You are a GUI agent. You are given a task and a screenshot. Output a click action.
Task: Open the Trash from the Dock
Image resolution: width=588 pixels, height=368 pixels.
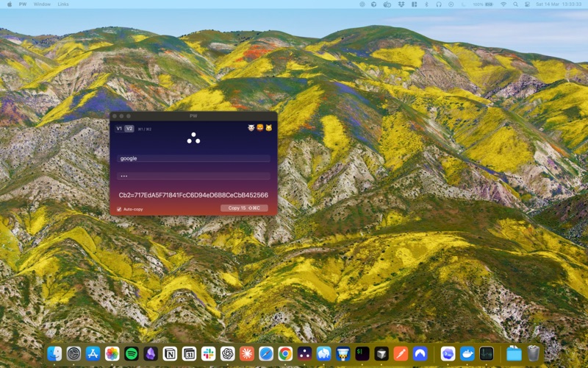(x=534, y=354)
